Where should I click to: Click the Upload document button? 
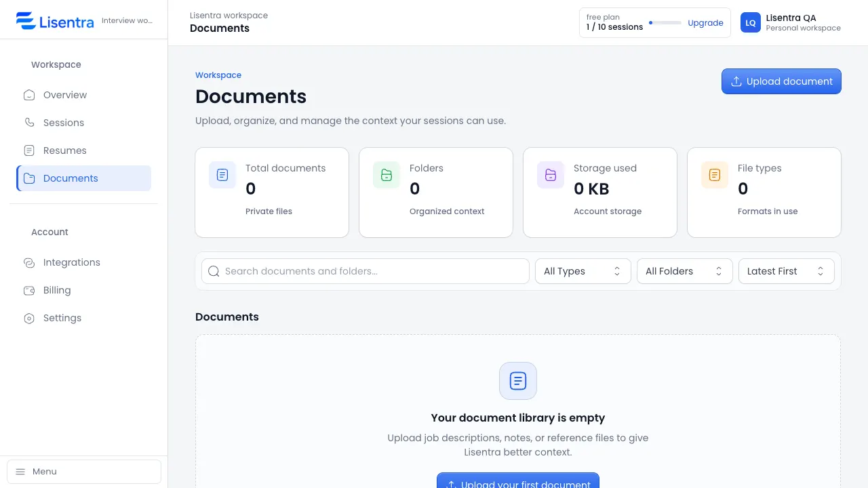[781, 81]
